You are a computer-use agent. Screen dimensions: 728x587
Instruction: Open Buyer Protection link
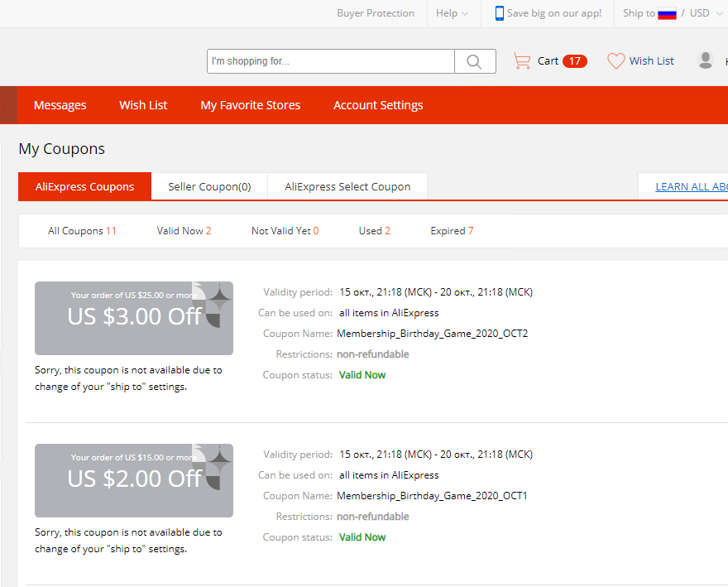(376, 13)
